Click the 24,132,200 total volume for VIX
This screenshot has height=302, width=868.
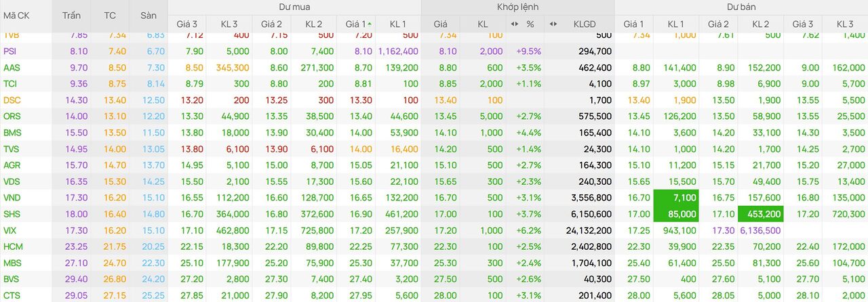point(579,230)
